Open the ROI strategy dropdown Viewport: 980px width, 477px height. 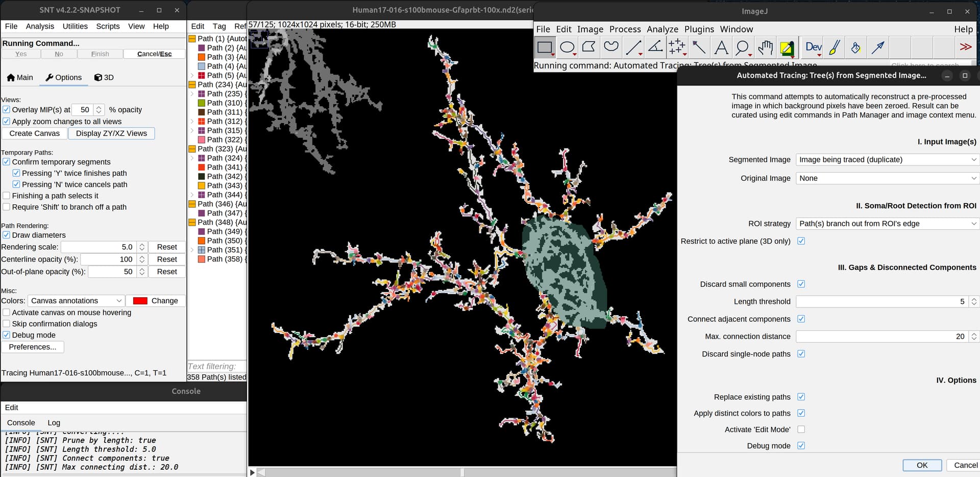(887, 223)
